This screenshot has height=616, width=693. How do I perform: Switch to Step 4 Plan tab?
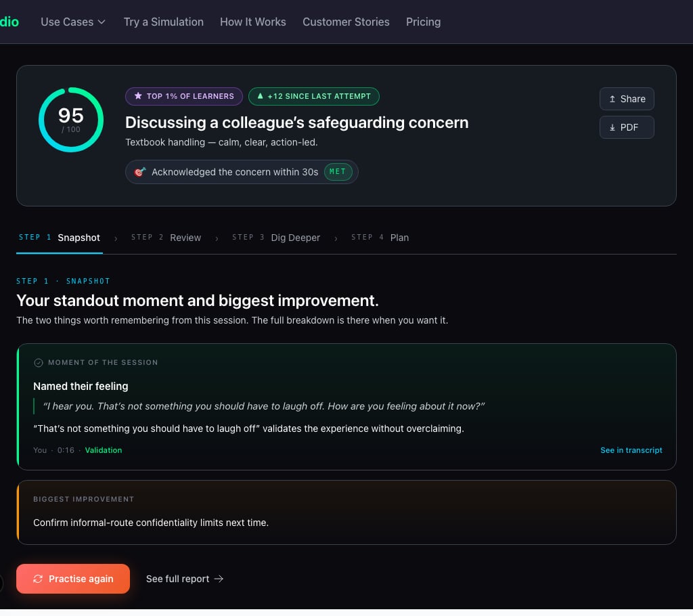(380, 238)
